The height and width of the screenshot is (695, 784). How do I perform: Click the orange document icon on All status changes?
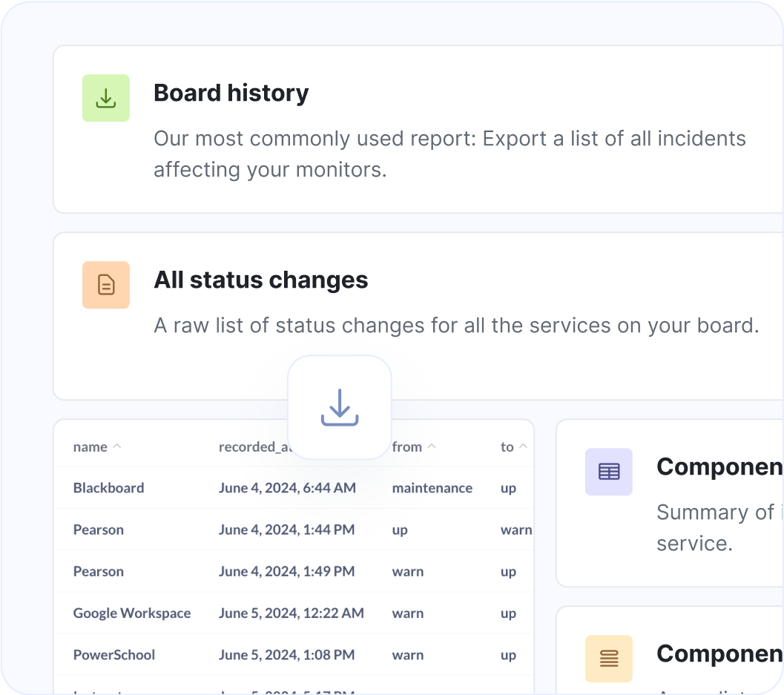[x=105, y=284]
